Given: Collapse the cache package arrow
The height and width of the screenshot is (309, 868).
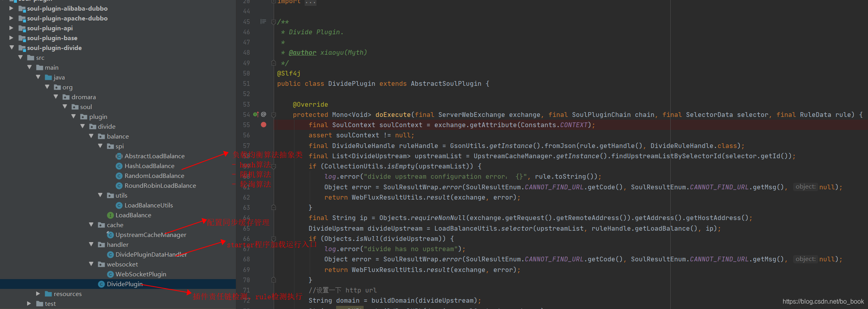Looking at the screenshot, I should tap(91, 225).
